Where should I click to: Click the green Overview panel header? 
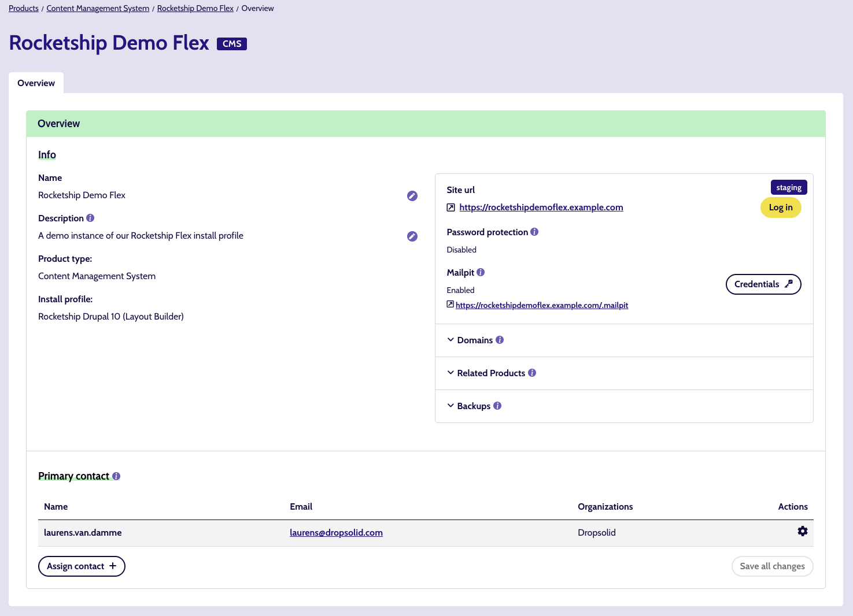[x=426, y=124]
